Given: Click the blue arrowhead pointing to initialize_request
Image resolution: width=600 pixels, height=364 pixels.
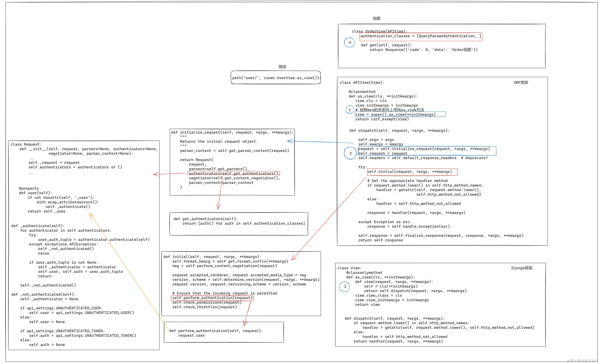Looking at the screenshot, I should pos(289,141).
